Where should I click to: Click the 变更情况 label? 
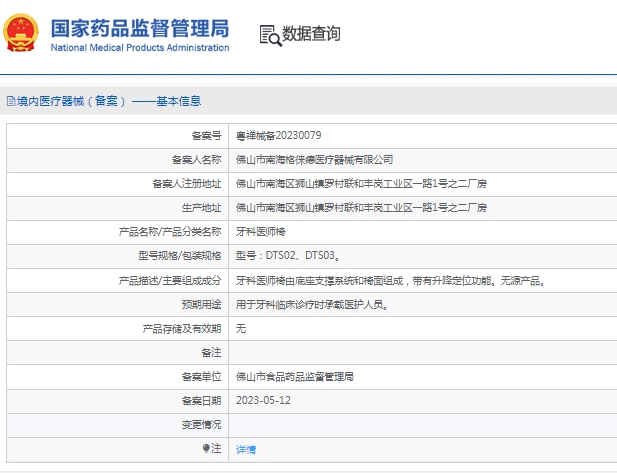(x=201, y=425)
